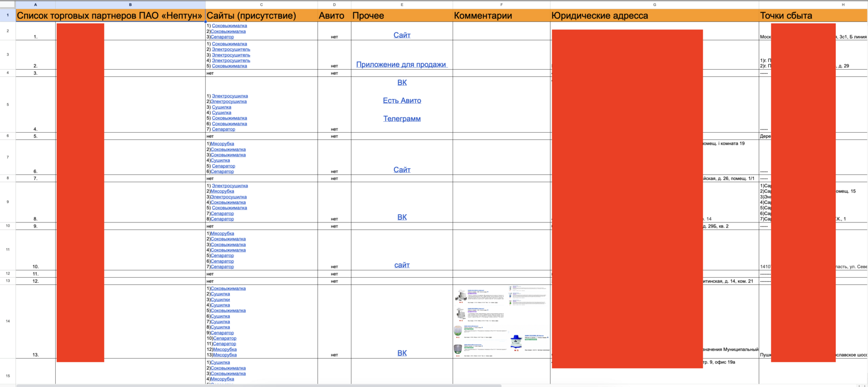Screen dimensions: 868x387
Task: Select the 'Юридические адресса' header cell
Action: coord(654,15)
